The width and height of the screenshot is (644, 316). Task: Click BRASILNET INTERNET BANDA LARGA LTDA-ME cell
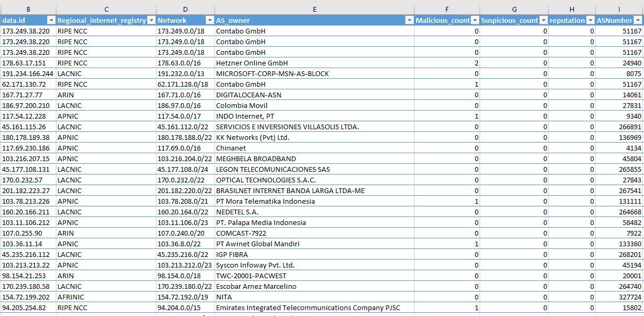(x=315, y=190)
